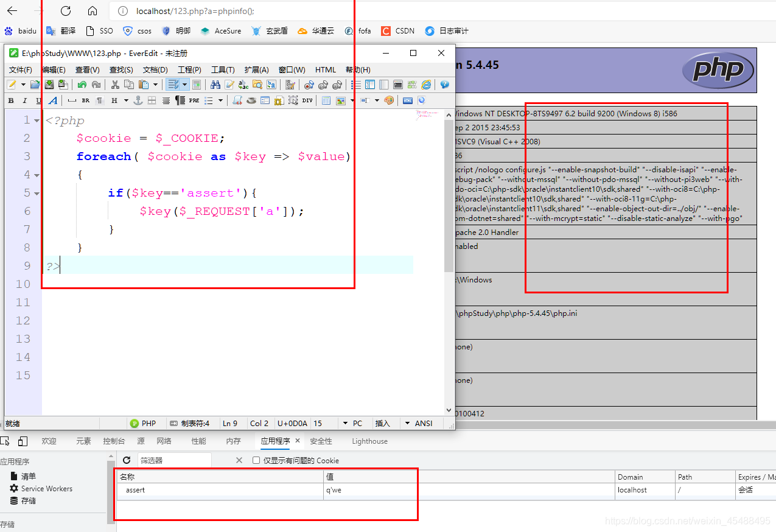Switch to the Lighthouse DevTools tab
776x532 pixels.
tap(369, 441)
